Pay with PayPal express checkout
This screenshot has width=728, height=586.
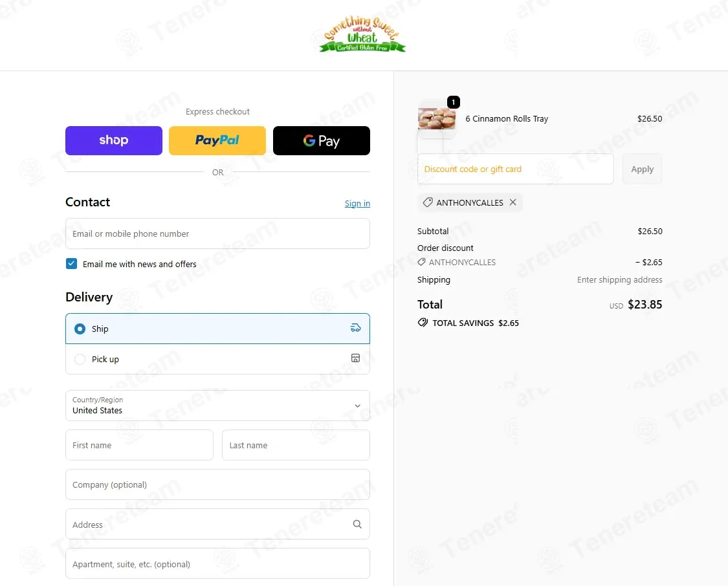tap(217, 140)
